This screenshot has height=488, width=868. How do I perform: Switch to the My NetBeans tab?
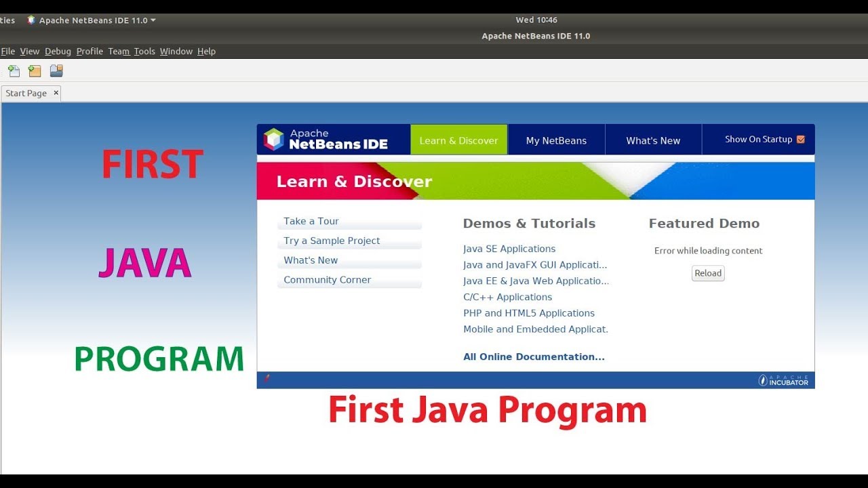pyautogui.click(x=556, y=140)
